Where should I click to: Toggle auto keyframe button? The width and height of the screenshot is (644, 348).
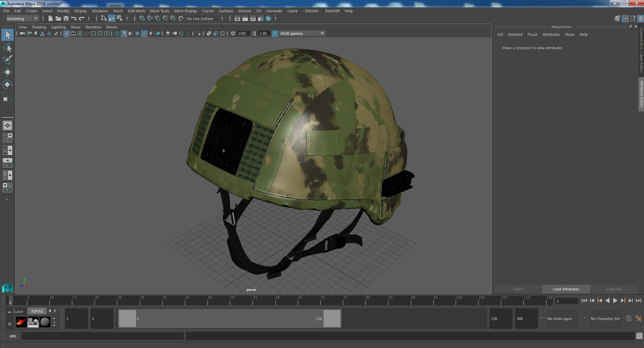tap(629, 318)
